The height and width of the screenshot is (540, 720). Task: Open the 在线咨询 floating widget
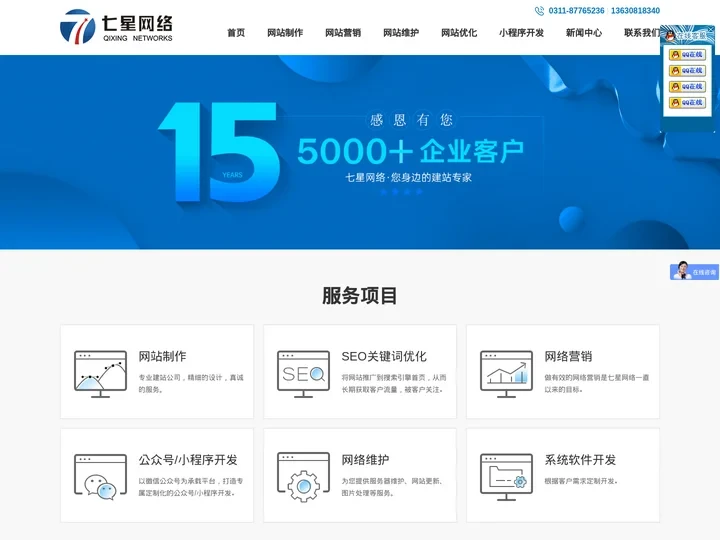click(x=694, y=271)
